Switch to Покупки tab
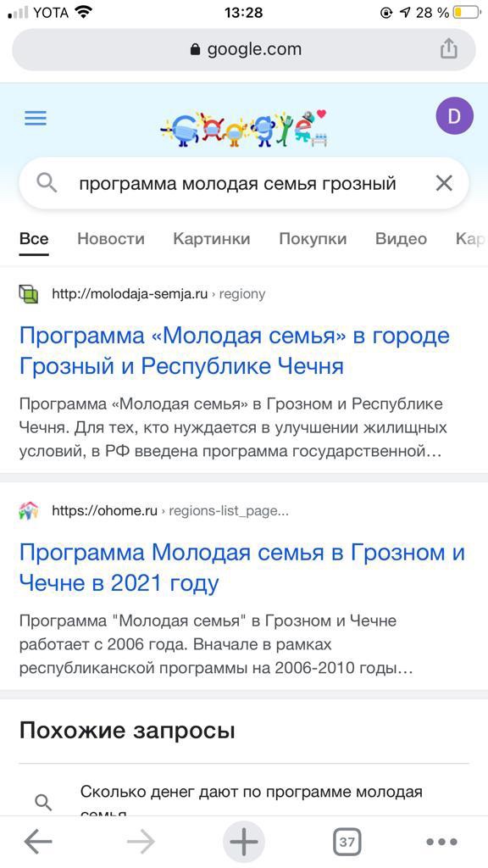488x868 pixels. coord(313,238)
